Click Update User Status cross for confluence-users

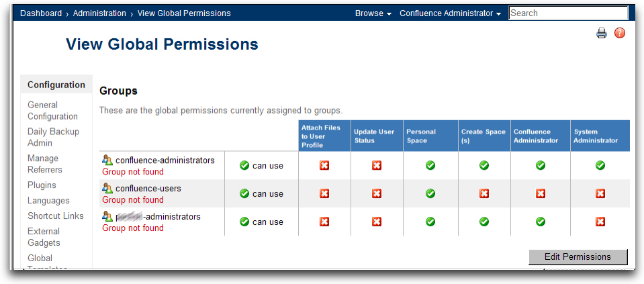[377, 193]
